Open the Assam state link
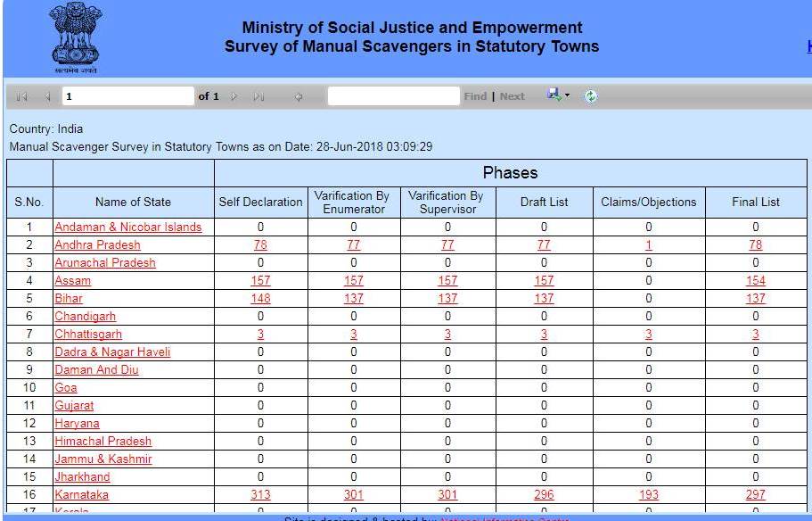 coord(72,280)
